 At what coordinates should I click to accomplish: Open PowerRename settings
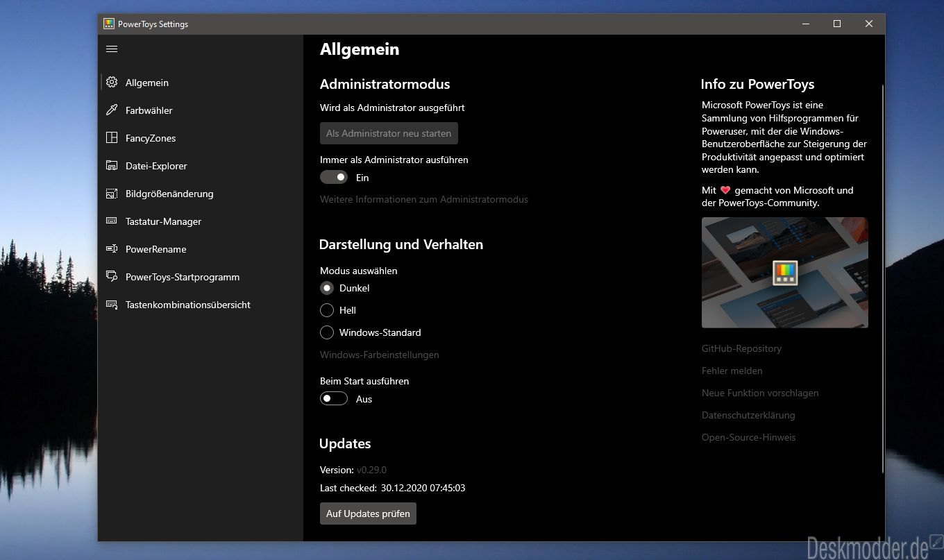[x=201, y=249]
